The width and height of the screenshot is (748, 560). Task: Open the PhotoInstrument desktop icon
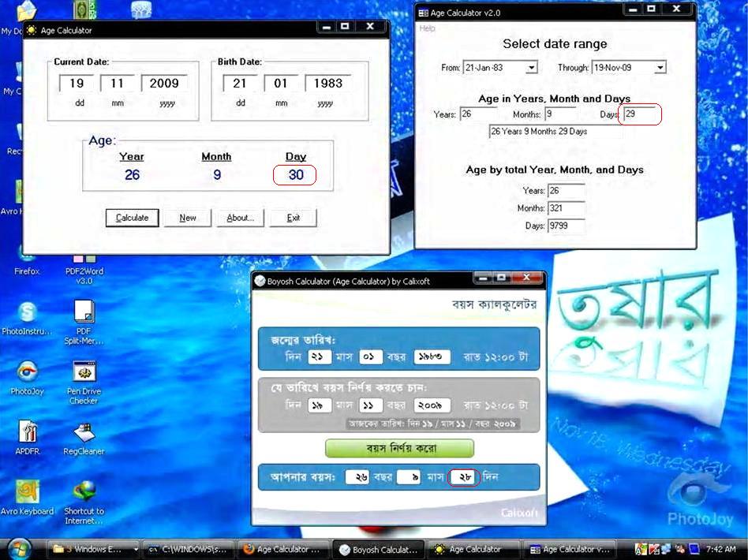pyautogui.click(x=27, y=318)
